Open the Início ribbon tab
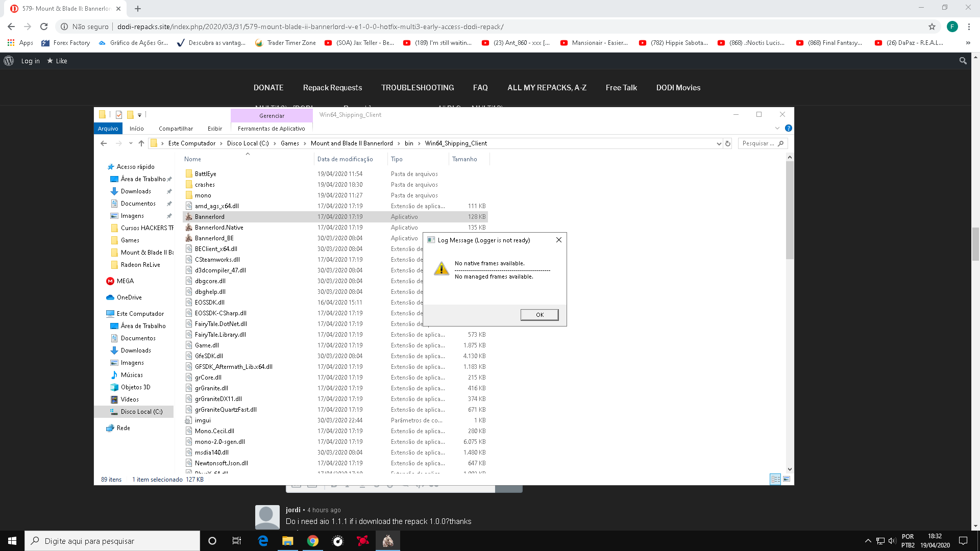The width and height of the screenshot is (980, 551). 137,129
